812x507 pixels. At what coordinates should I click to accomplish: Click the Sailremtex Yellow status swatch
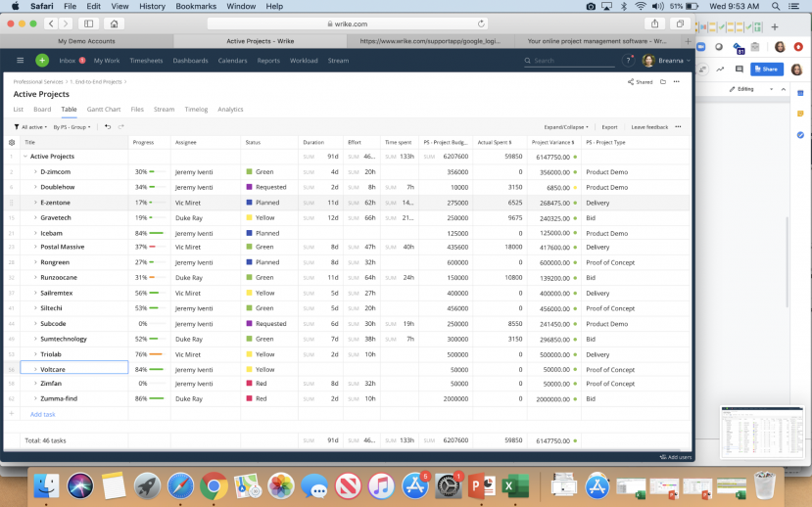tap(249, 293)
